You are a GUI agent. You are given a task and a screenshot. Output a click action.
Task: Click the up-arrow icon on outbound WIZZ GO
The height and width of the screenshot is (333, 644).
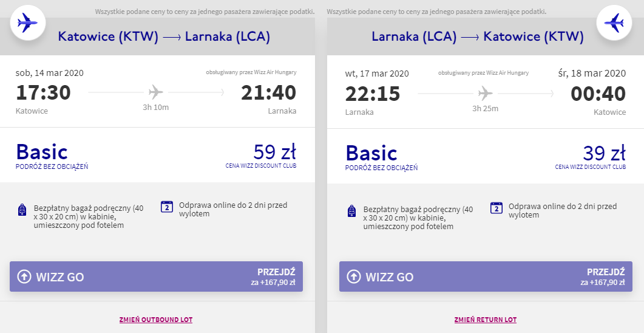pos(24,277)
